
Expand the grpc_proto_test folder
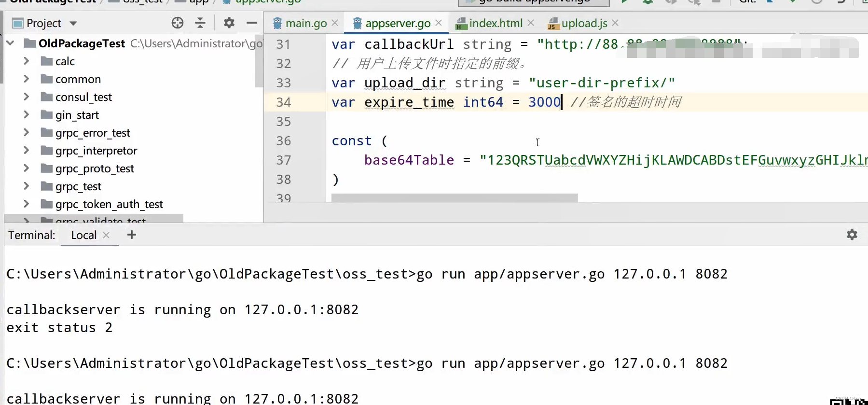pyautogui.click(x=27, y=168)
